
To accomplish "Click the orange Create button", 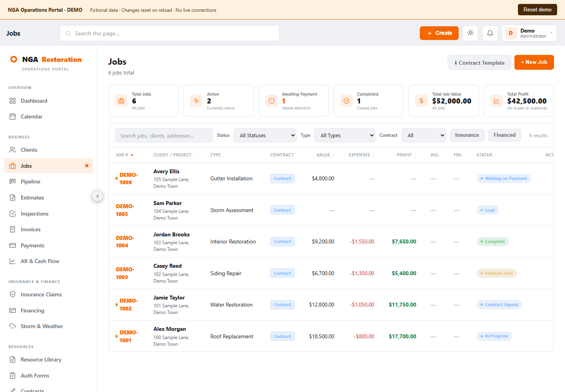I will coord(439,33).
